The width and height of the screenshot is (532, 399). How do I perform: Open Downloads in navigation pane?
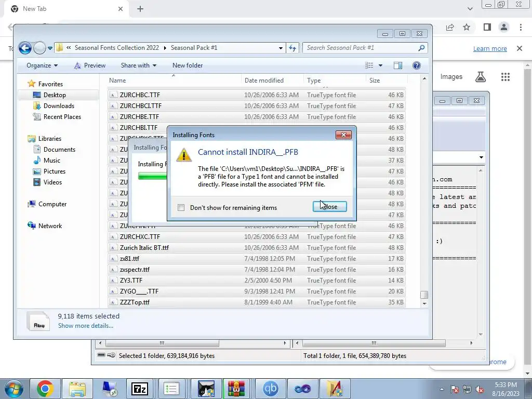pos(59,106)
